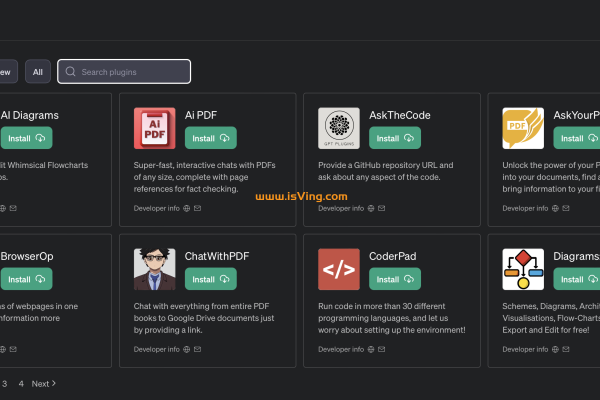Click Developer info text under CoderPad

[341, 349]
